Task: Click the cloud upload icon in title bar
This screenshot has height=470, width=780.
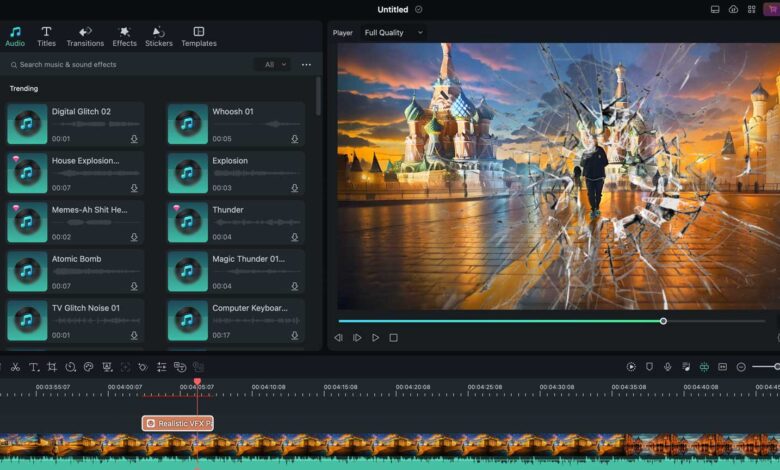Action: 733,9
